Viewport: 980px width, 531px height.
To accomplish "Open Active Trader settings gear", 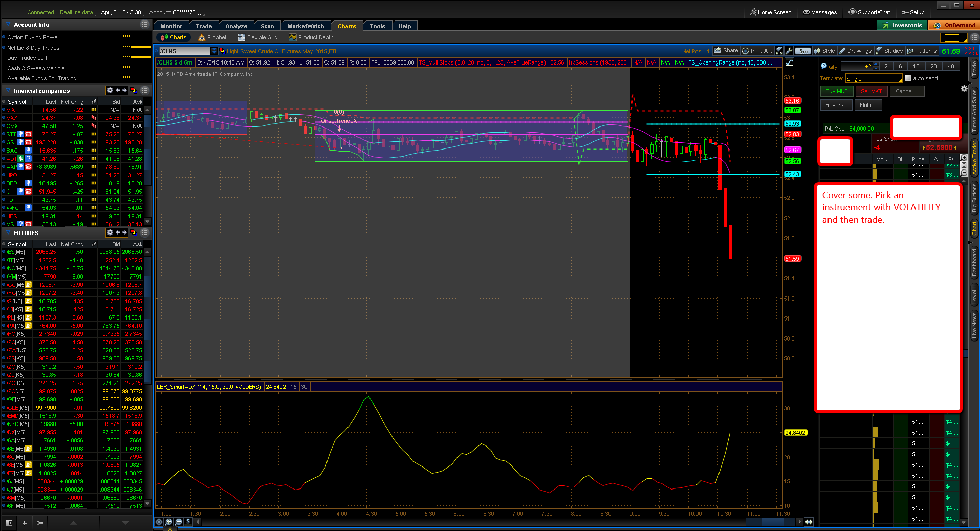I will (x=964, y=89).
